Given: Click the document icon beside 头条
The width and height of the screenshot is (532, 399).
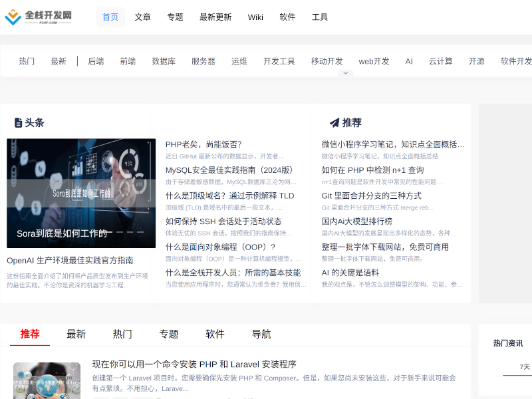Looking at the screenshot, I should click(18, 123).
